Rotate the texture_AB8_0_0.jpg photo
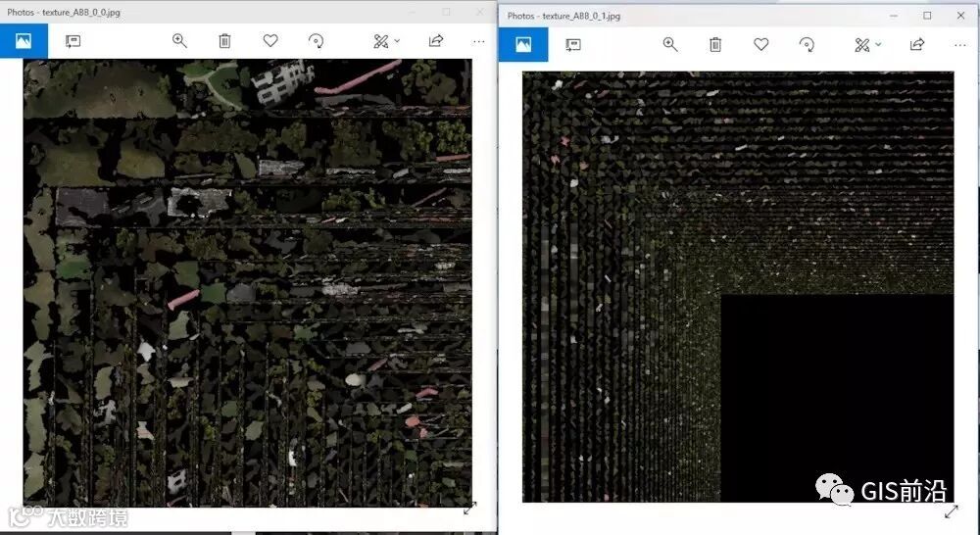The image size is (980, 535). pos(317,41)
